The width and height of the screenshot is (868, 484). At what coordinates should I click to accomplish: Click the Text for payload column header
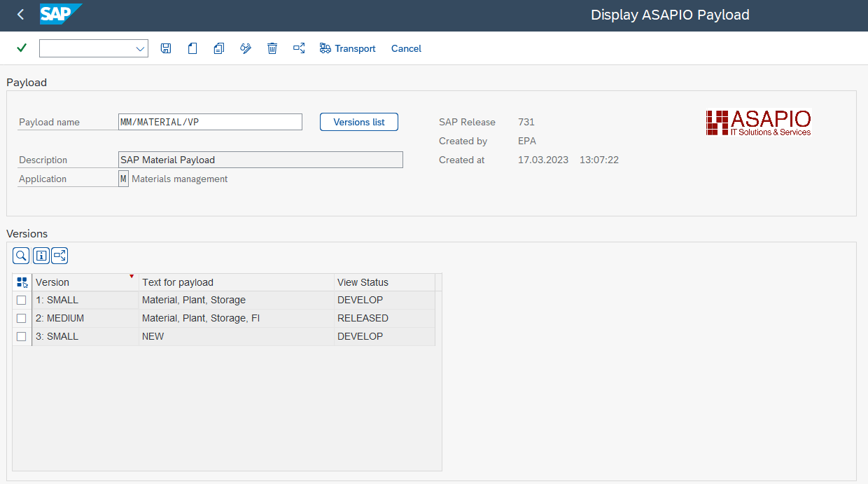pyautogui.click(x=237, y=282)
